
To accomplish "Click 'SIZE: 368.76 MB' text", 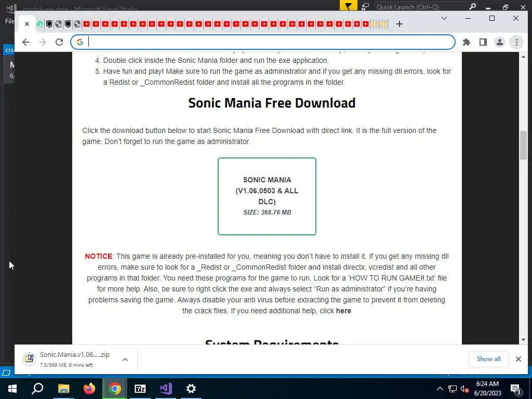I will (267, 212).
